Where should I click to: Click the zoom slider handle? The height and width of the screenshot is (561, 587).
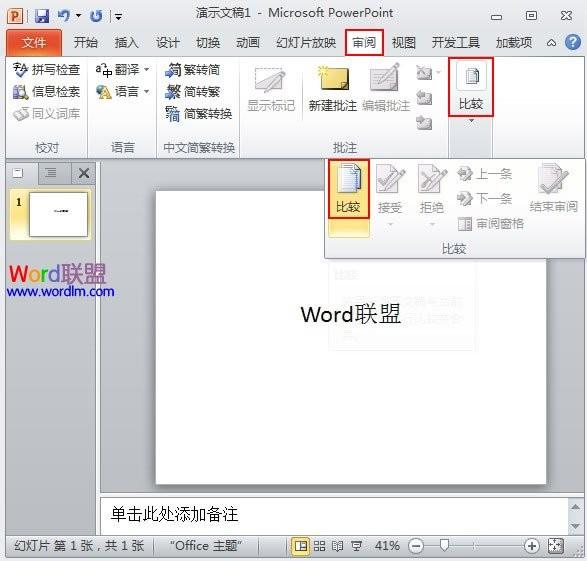click(x=444, y=545)
